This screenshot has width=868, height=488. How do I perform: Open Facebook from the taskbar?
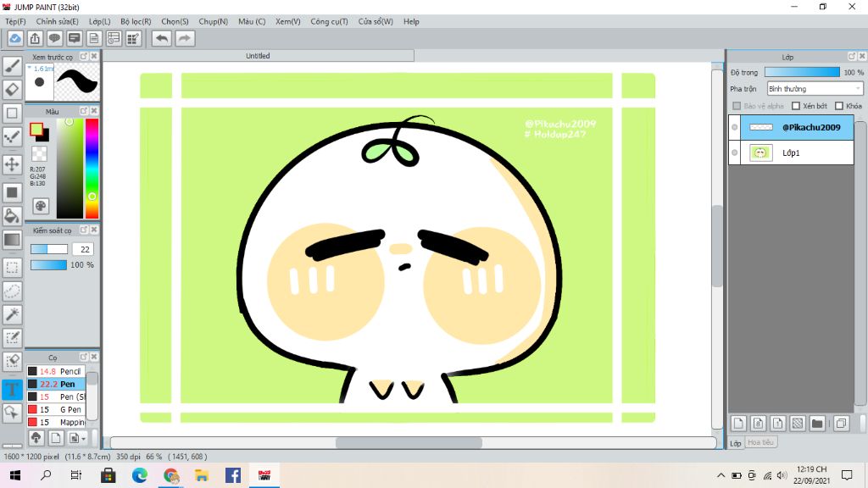[233, 475]
